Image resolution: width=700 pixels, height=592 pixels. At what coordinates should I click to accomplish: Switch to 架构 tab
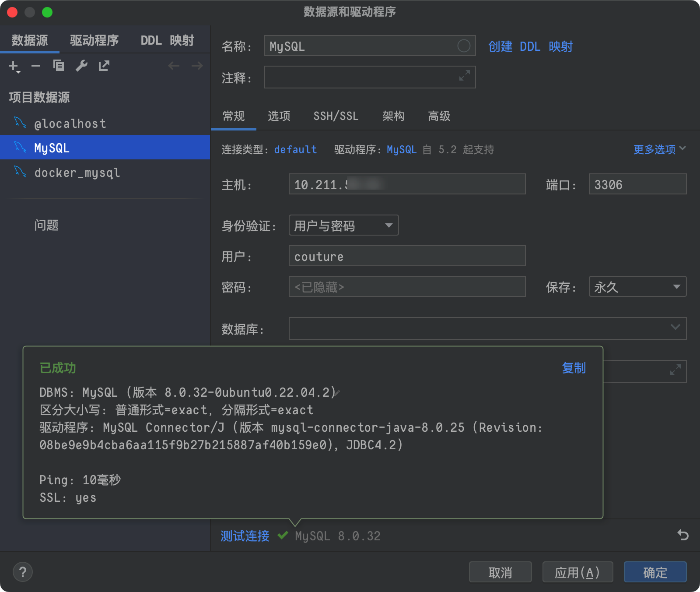point(393,116)
